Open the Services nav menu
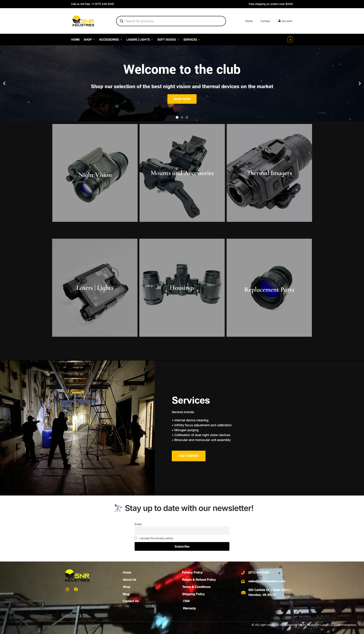This screenshot has width=364, height=634. tap(191, 39)
